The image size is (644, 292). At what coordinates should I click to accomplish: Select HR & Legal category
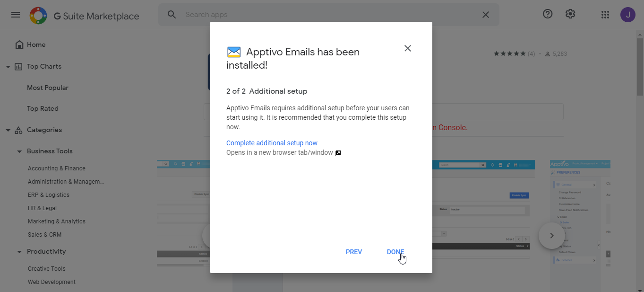pos(42,208)
